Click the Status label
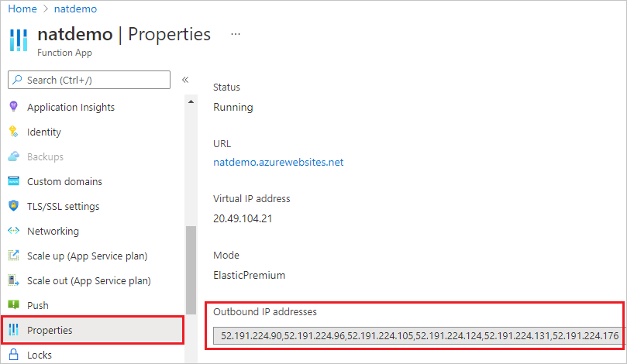627x364 pixels. click(226, 87)
